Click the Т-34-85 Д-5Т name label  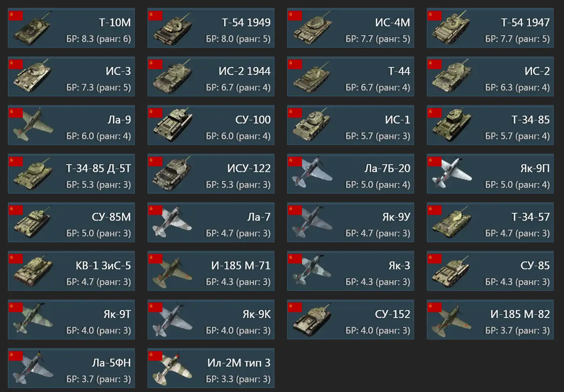(x=98, y=168)
